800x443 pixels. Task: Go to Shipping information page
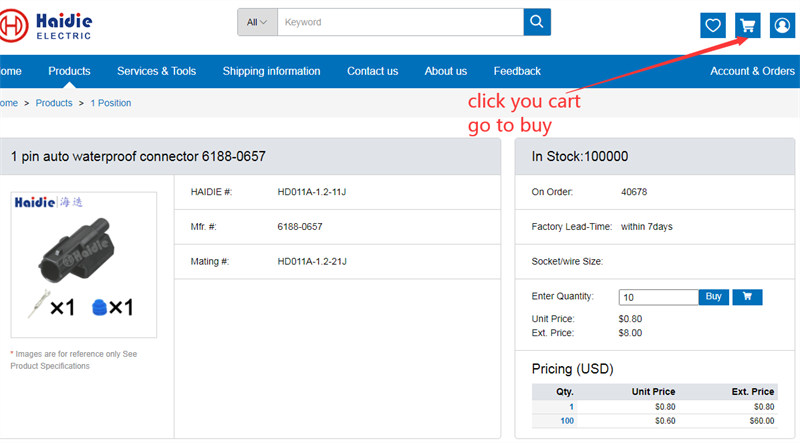pyautogui.click(x=271, y=71)
